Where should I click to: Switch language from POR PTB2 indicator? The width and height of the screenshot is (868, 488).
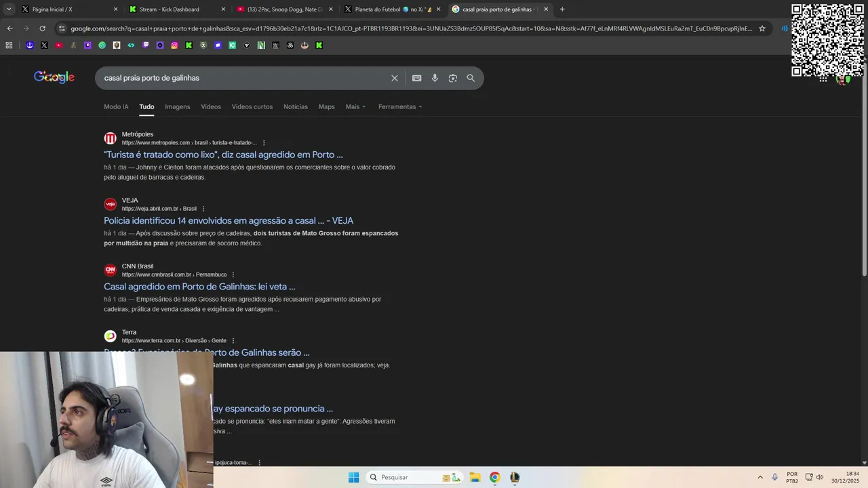tap(792, 477)
